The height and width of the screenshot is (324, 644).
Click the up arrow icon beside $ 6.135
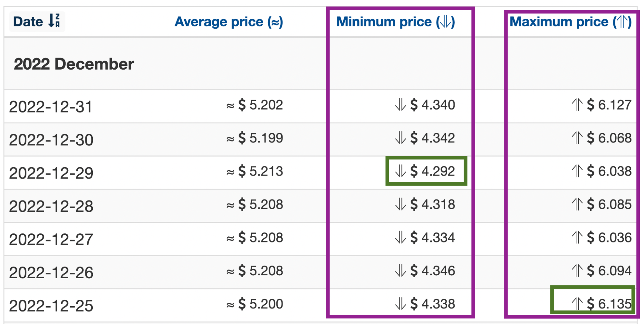click(577, 304)
